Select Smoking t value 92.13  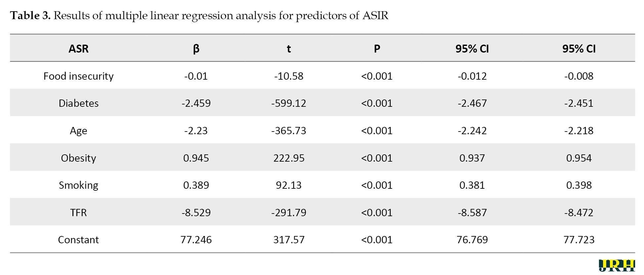click(x=288, y=185)
